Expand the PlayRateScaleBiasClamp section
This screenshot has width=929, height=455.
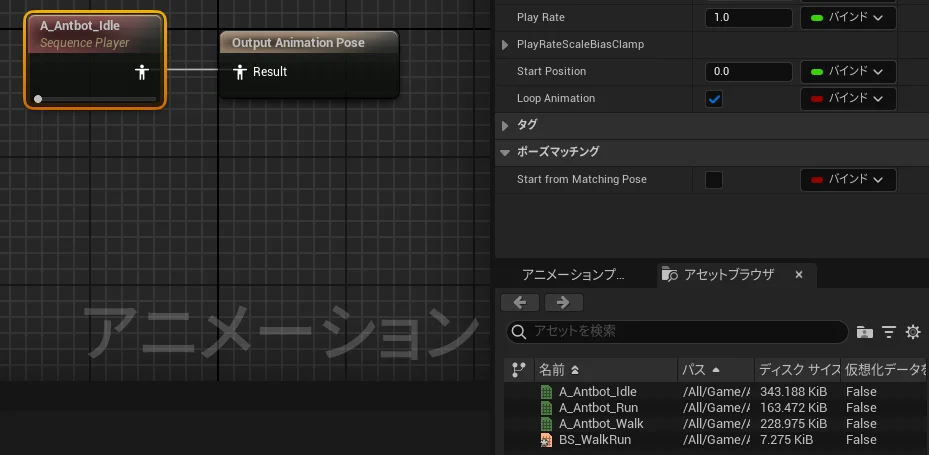click(x=505, y=45)
